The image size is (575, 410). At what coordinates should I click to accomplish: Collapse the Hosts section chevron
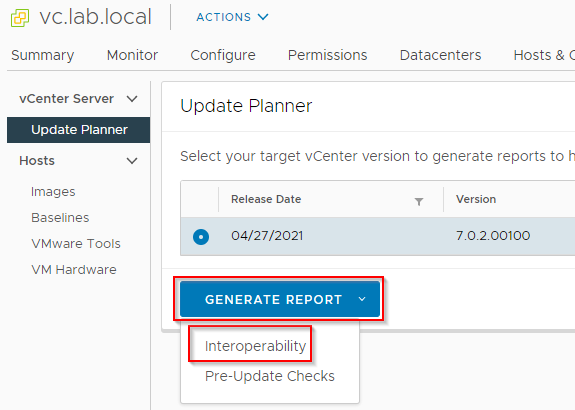tap(132, 161)
